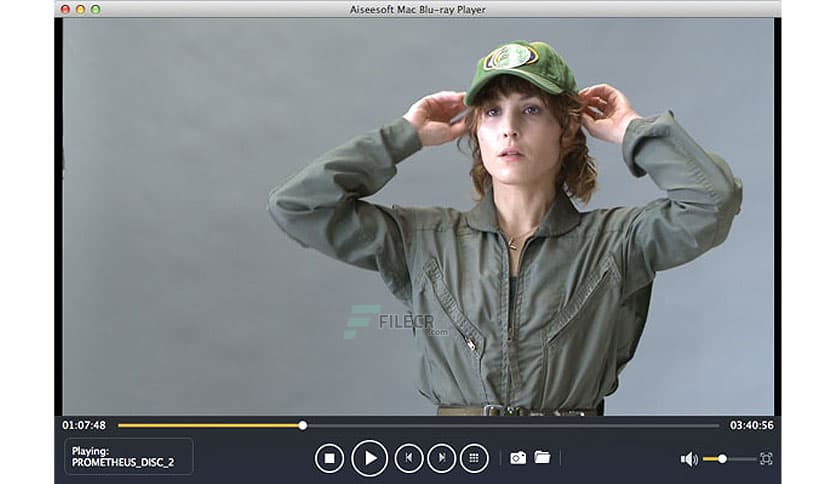Open the snapshot folder icon
Image resolution: width=836 pixels, height=484 pixels.
coord(542,457)
